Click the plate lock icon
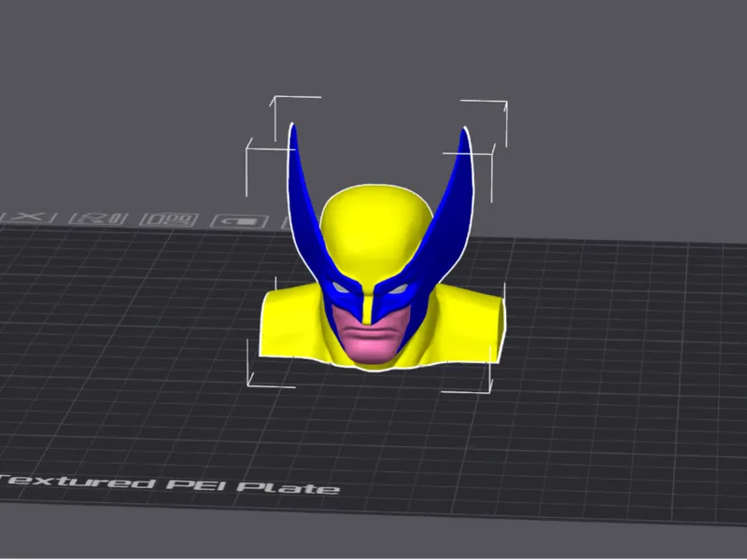 (x=240, y=221)
